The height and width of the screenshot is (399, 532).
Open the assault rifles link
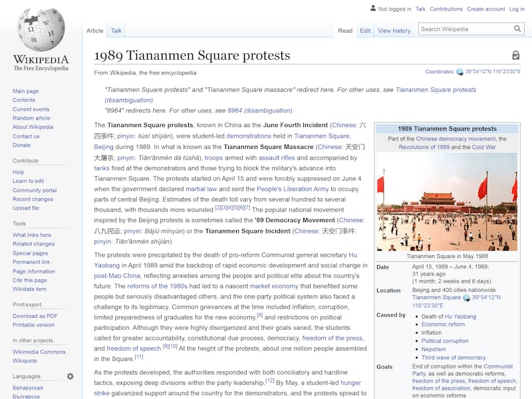point(277,158)
